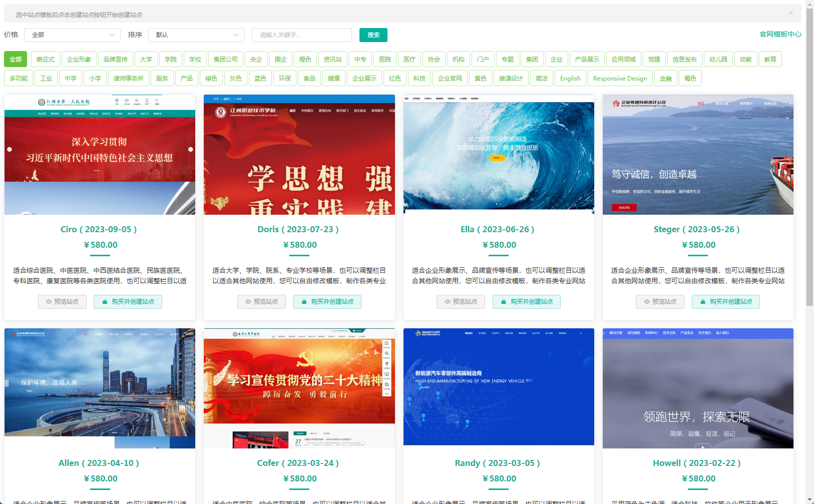
Task: Click the Steger ( 2023-05-26 ) title
Action: (x=696, y=229)
